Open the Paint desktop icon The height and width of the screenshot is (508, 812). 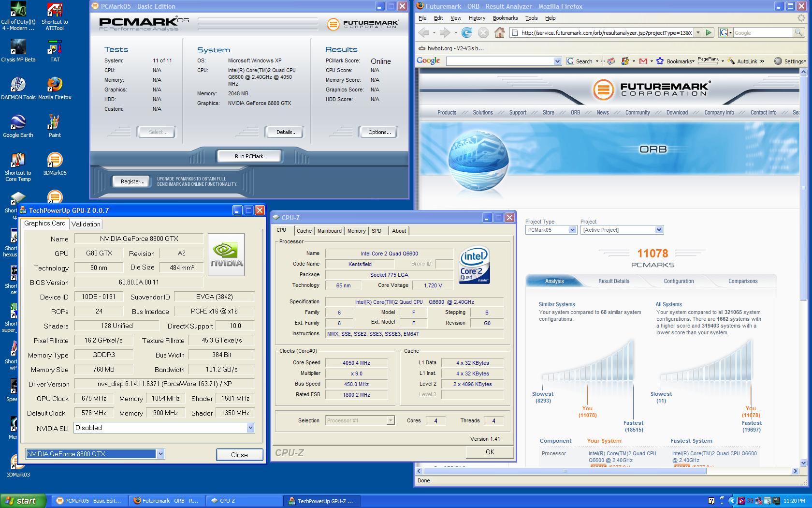55,127
